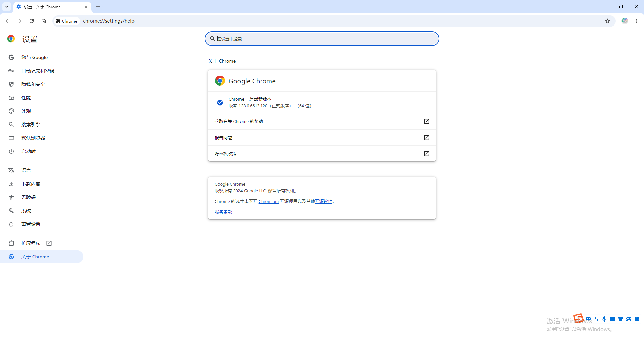Click the IME microphone voice input icon
Screen dimensions: 644x349
point(604,319)
